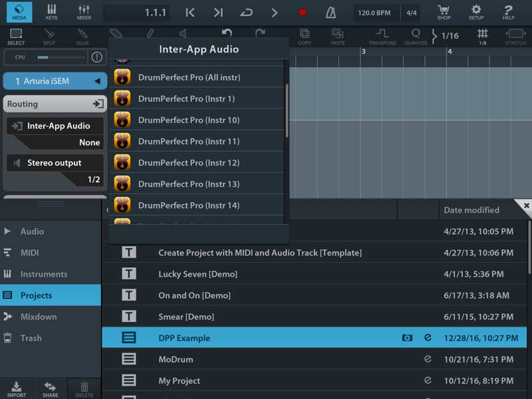532x399 pixels.
Task: Click the Copy tool icon
Action: 305,37
